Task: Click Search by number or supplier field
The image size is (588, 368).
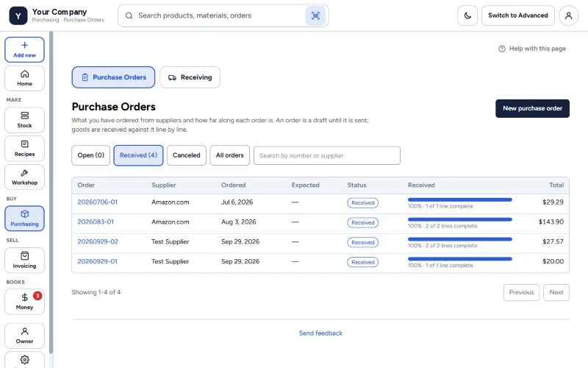Action: click(x=327, y=155)
